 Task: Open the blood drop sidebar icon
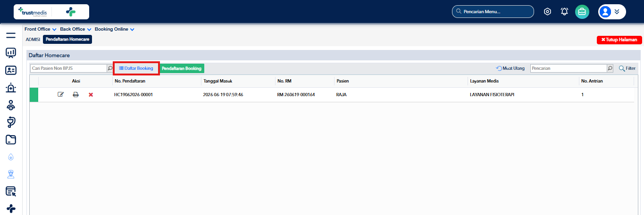click(11, 157)
